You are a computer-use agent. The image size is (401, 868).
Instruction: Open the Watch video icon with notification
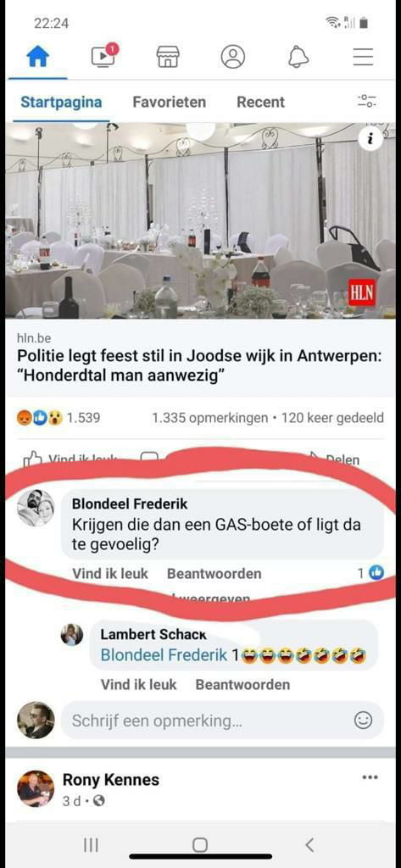pyautogui.click(x=104, y=56)
